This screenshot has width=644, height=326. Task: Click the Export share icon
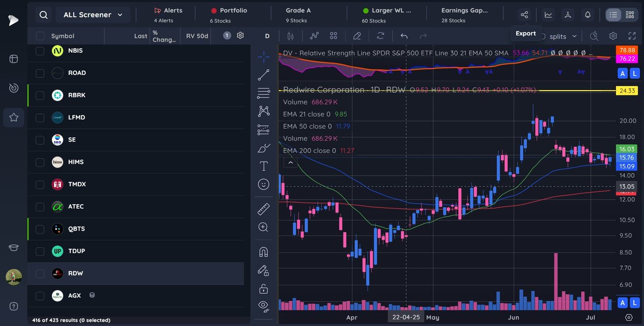click(x=524, y=15)
